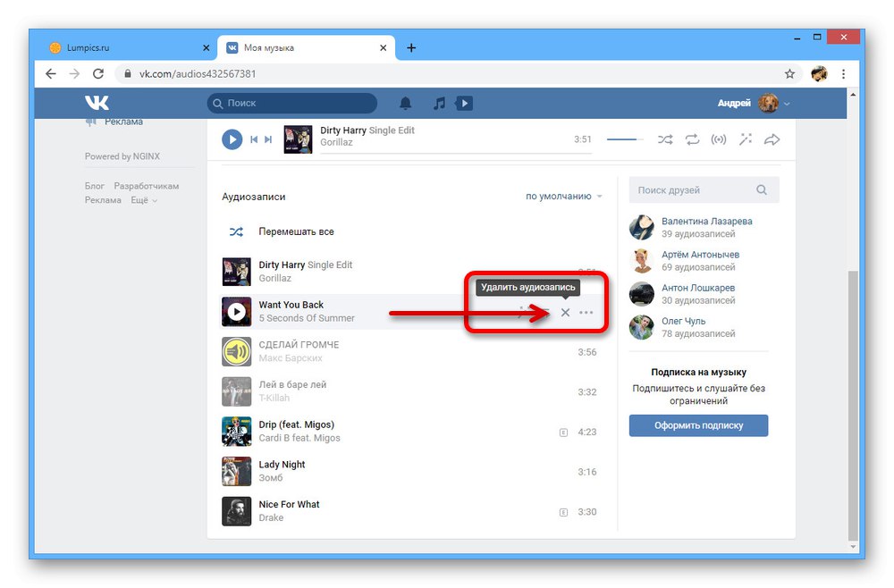Click Андрей profile picture in header
This screenshot has height=588, width=894.
768,103
